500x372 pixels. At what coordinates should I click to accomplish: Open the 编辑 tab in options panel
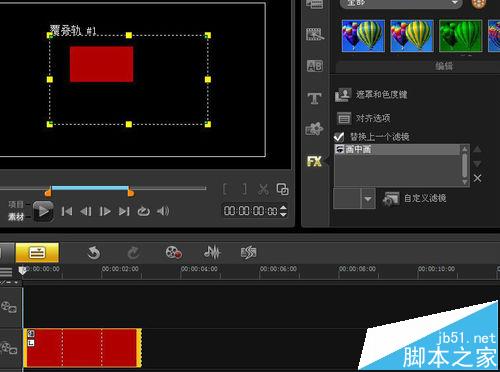tap(444, 66)
